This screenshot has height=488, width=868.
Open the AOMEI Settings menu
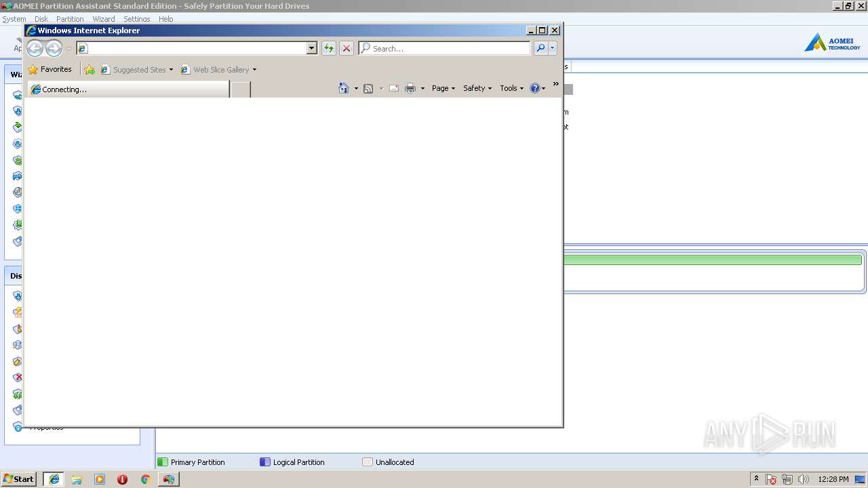[137, 19]
